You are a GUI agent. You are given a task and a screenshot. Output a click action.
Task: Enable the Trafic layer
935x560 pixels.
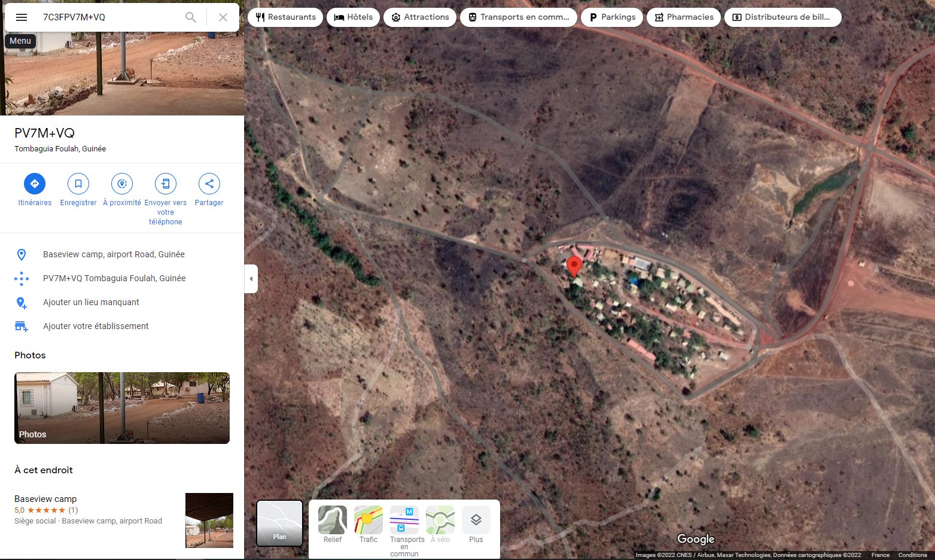tap(368, 525)
